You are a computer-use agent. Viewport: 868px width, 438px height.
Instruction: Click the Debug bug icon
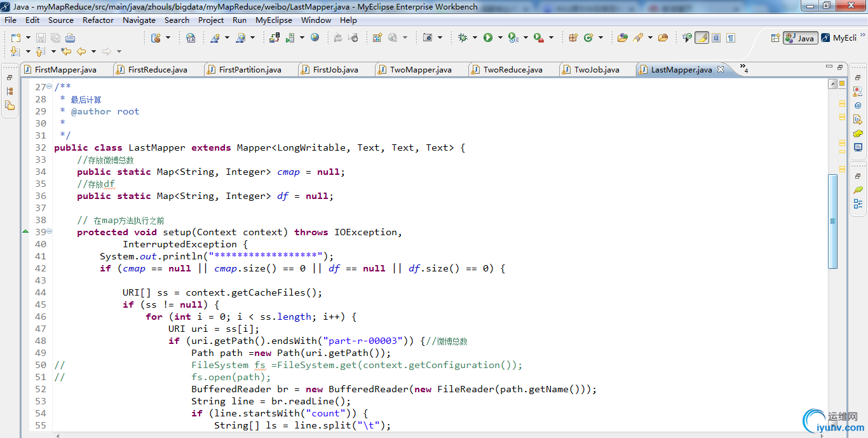(x=463, y=38)
